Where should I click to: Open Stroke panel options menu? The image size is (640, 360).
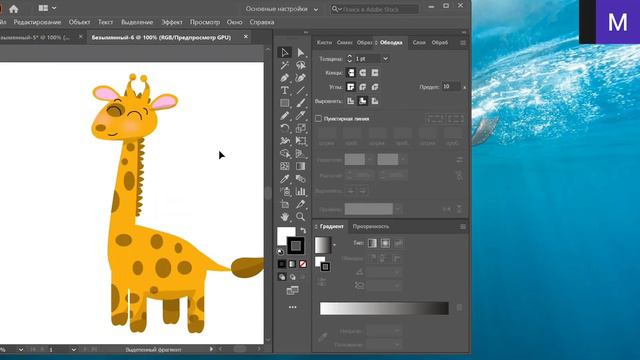point(463,42)
